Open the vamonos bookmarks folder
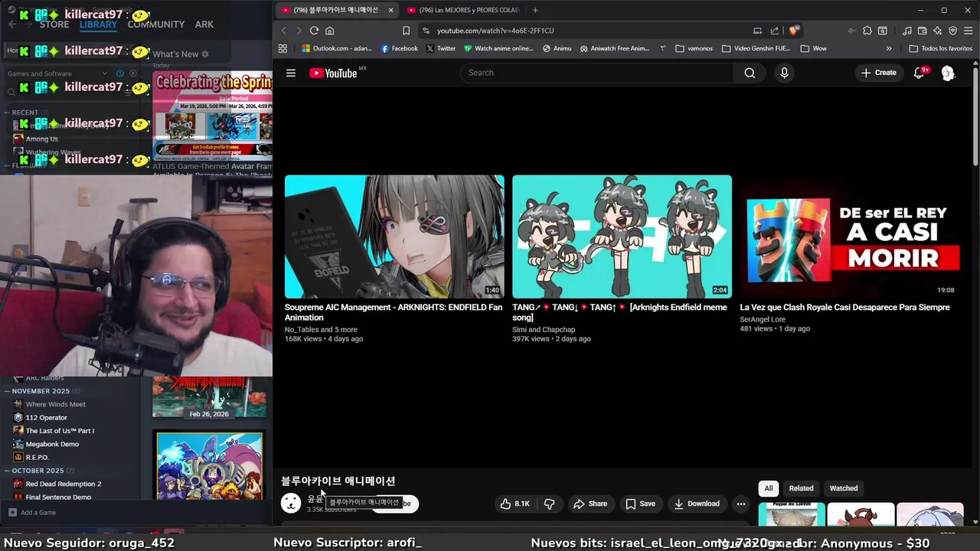Screen dimensions: 980x551 (693, 48)
